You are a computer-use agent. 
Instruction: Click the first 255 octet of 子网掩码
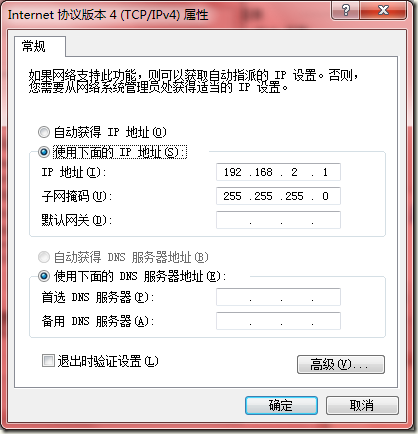point(233,196)
